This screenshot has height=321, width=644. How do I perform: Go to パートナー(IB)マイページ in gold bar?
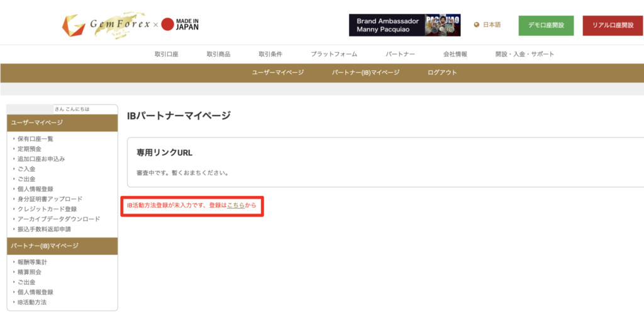click(365, 73)
